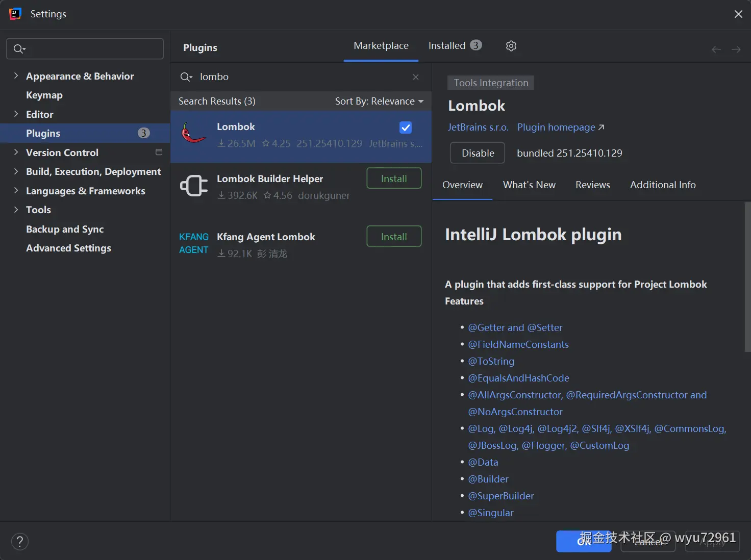Image resolution: width=751 pixels, height=560 pixels.
Task: Open the Sort By Relevance dropdown
Action: pyautogui.click(x=379, y=101)
